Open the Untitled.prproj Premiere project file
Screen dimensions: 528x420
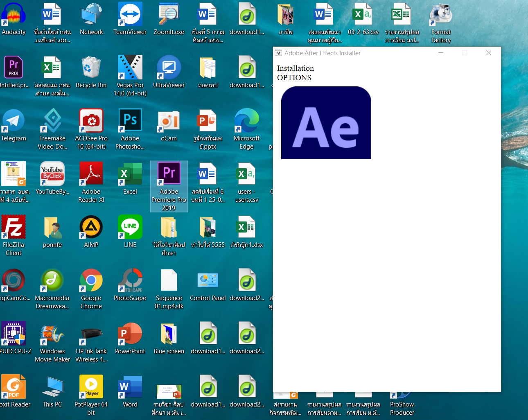pos(14,72)
